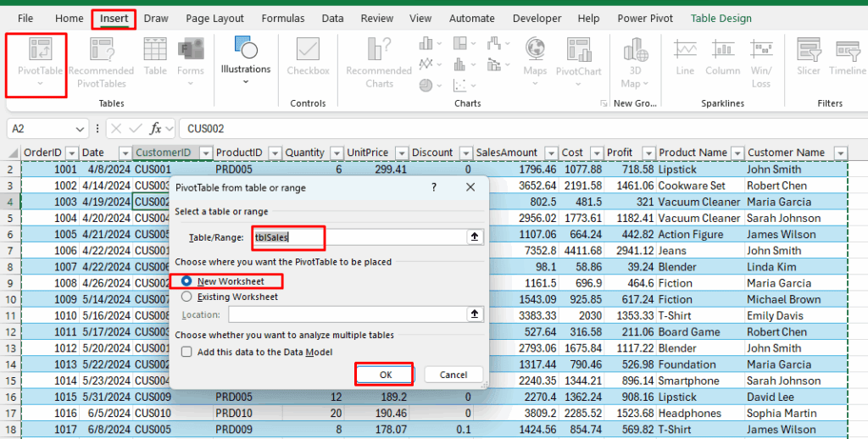Select the Existing Worksheet radio option
This screenshot has width=868, height=439.
[x=187, y=297]
